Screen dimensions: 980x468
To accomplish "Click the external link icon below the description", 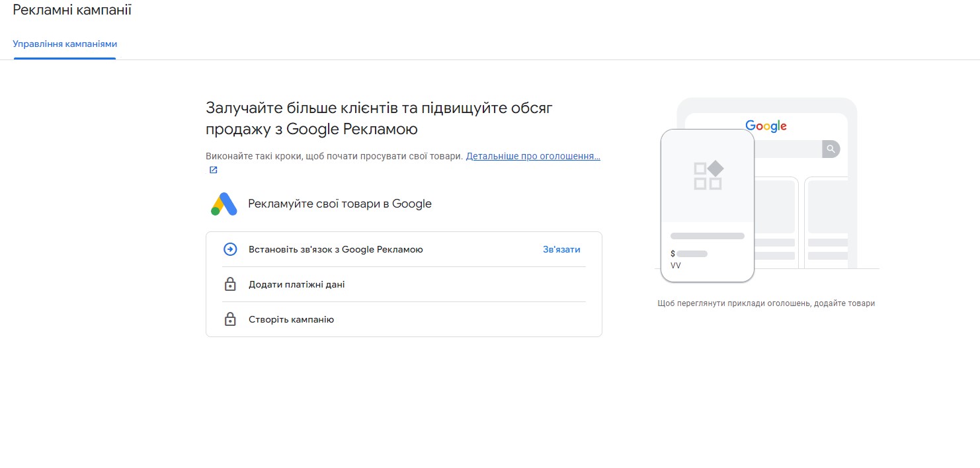I will point(213,171).
